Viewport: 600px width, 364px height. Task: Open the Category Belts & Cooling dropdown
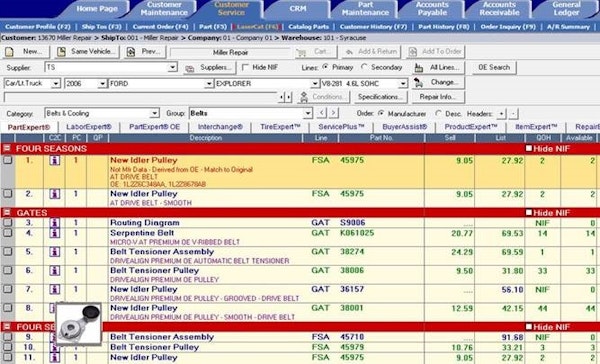click(x=155, y=113)
